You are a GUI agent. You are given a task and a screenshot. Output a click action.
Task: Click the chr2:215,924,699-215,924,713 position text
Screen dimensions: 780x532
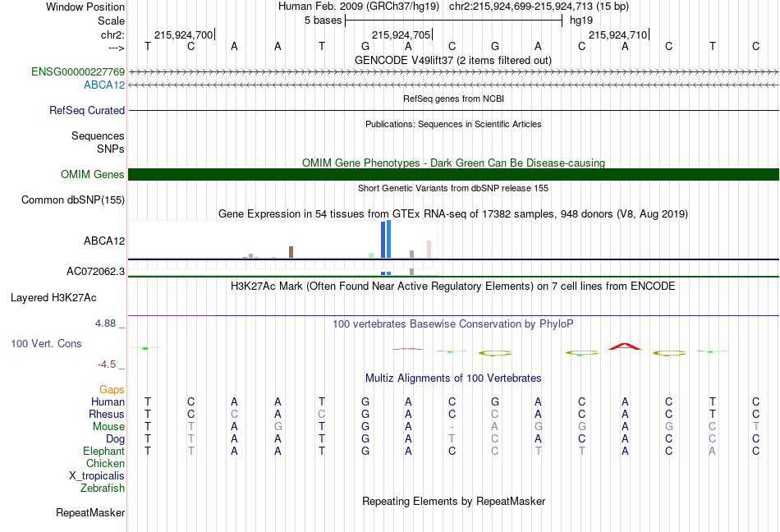tap(539, 7)
